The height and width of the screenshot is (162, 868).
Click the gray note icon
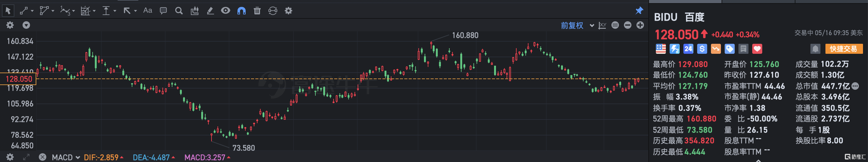(x=743, y=49)
